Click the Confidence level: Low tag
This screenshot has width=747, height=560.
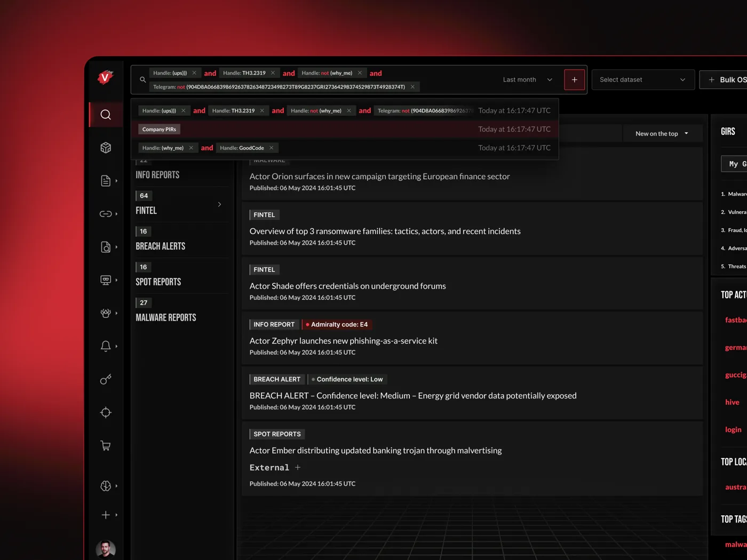347,379
